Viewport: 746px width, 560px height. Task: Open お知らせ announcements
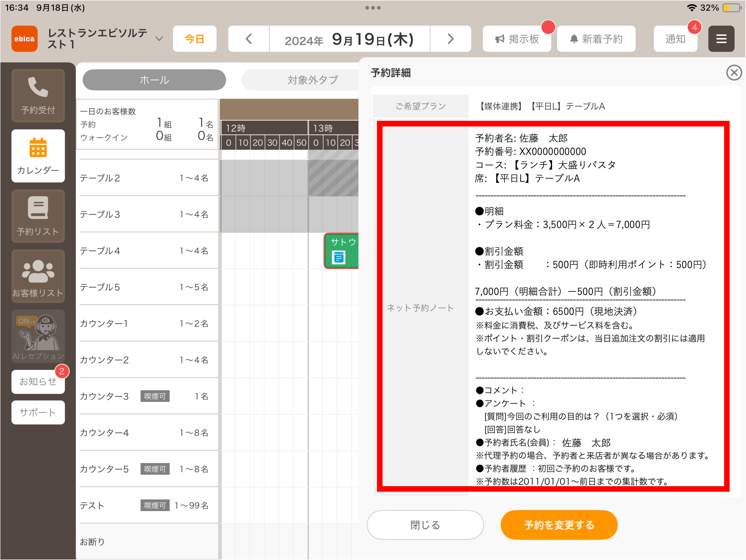[x=38, y=381]
